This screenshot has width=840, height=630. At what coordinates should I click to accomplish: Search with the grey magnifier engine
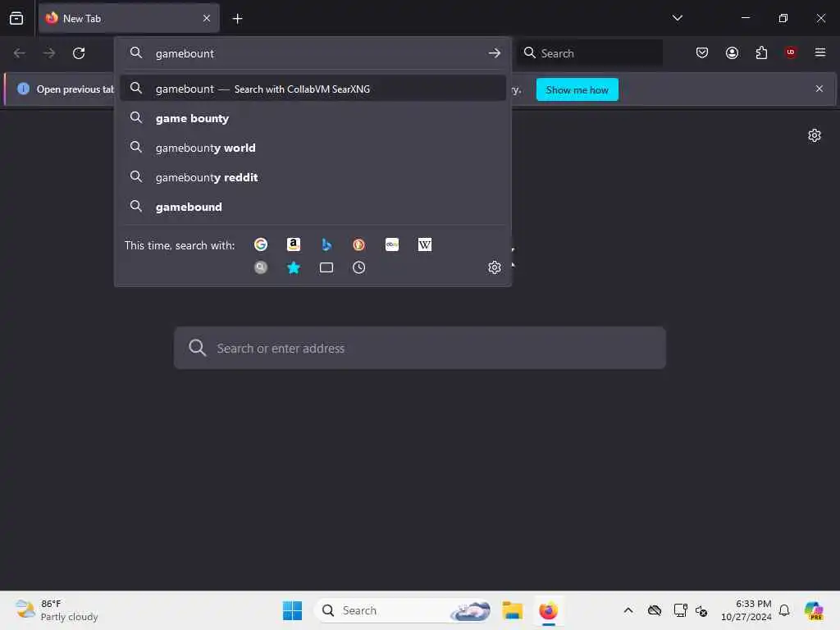tap(260, 267)
